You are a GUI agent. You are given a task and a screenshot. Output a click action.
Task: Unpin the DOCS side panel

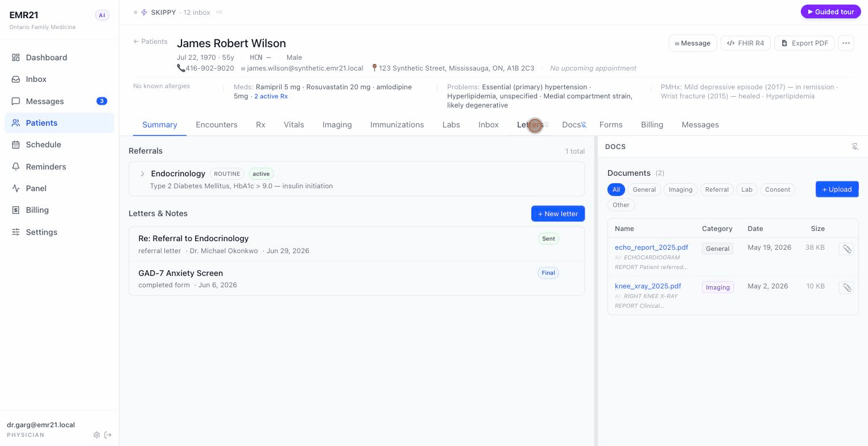(x=854, y=147)
